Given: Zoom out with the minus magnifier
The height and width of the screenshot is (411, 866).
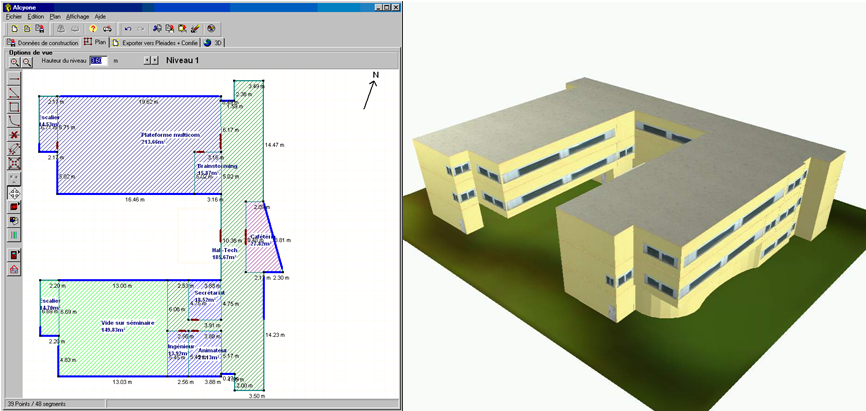Looking at the screenshot, I should click(x=26, y=61).
